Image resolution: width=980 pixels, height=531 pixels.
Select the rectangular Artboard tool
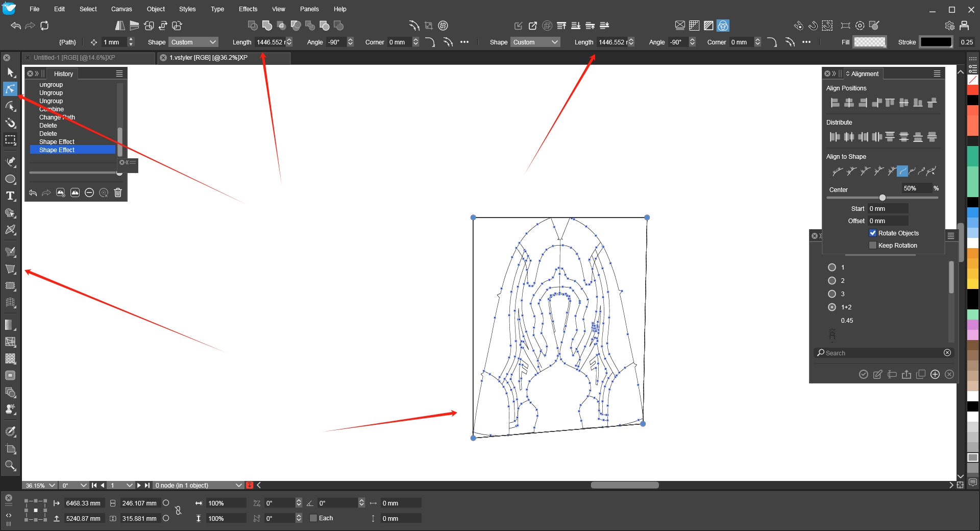pyautogui.click(x=10, y=140)
